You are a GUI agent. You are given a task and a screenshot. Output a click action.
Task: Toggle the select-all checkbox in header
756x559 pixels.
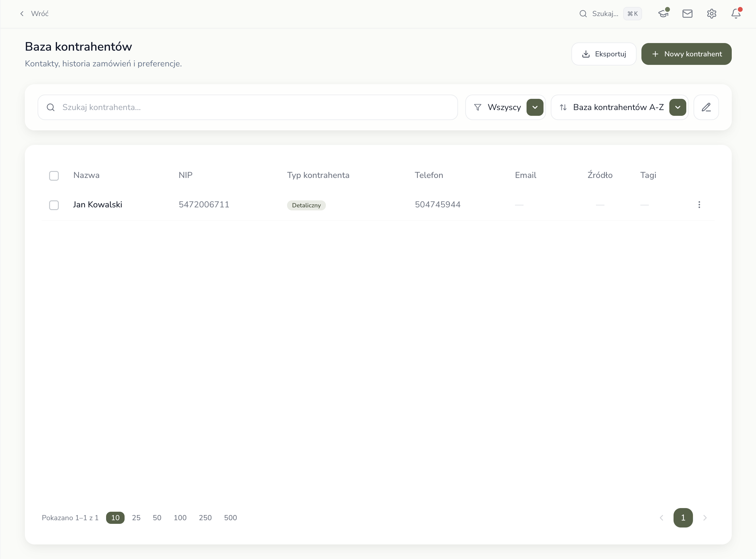(x=54, y=176)
